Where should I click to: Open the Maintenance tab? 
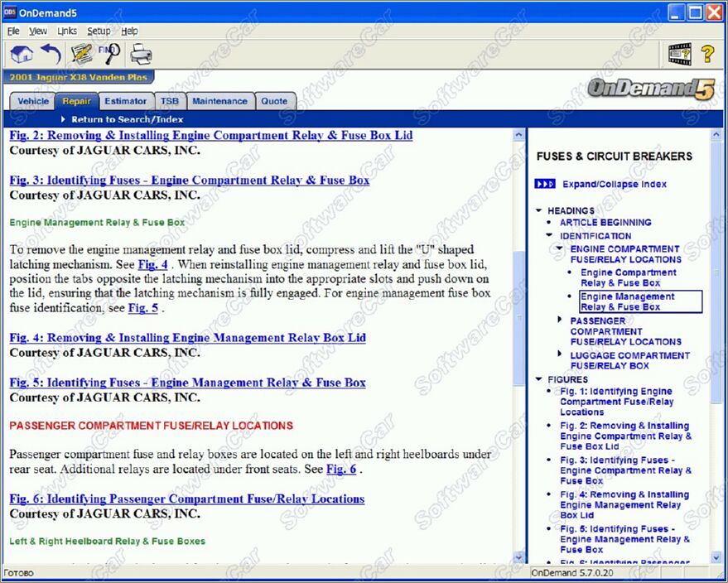pos(219,101)
